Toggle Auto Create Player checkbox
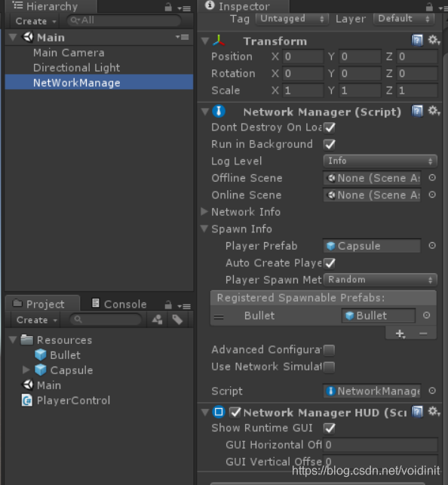The height and width of the screenshot is (485, 448). 330,263
